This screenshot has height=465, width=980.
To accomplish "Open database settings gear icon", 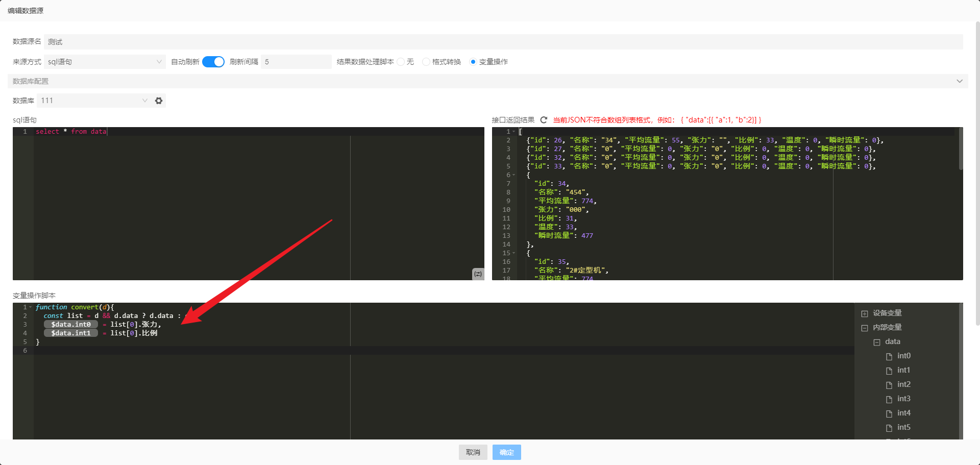I will point(159,101).
